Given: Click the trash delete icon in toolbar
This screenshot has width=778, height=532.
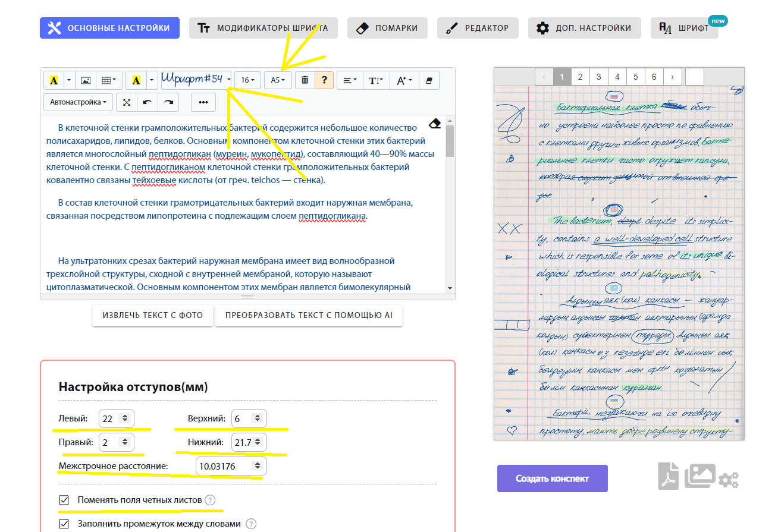Looking at the screenshot, I should 305,80.
